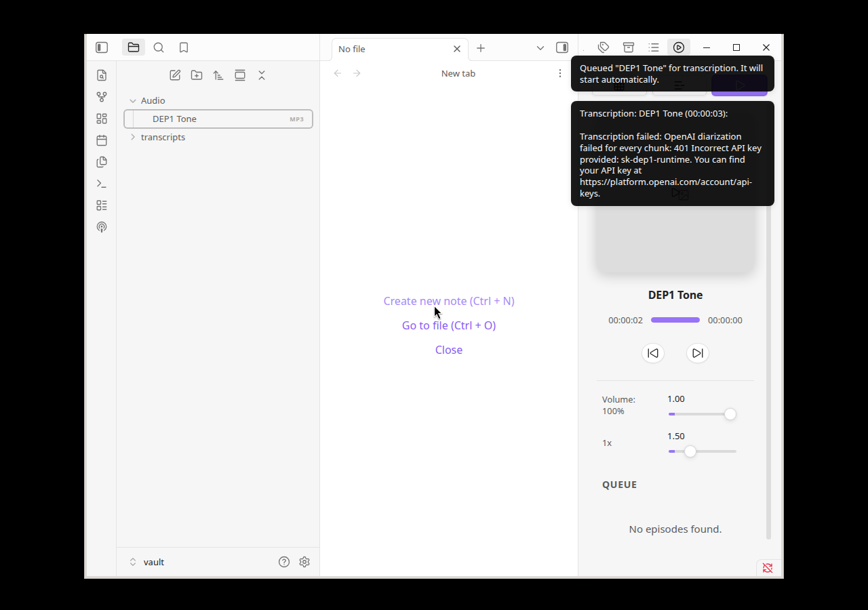Toggle the left sidebar
Image resolution: width=868 pixels, height=610 pixels.
click(x=102, y=47)
